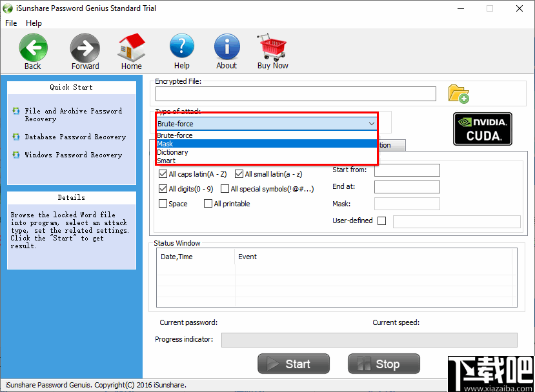
Task: Click the green Back arrow icon
Action: click(33, 48)
